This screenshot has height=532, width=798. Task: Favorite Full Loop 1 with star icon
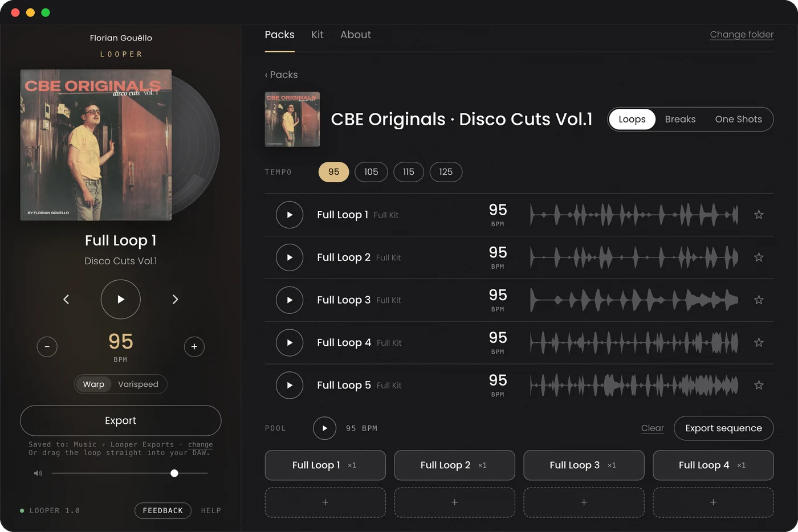(x=759, y=215)
